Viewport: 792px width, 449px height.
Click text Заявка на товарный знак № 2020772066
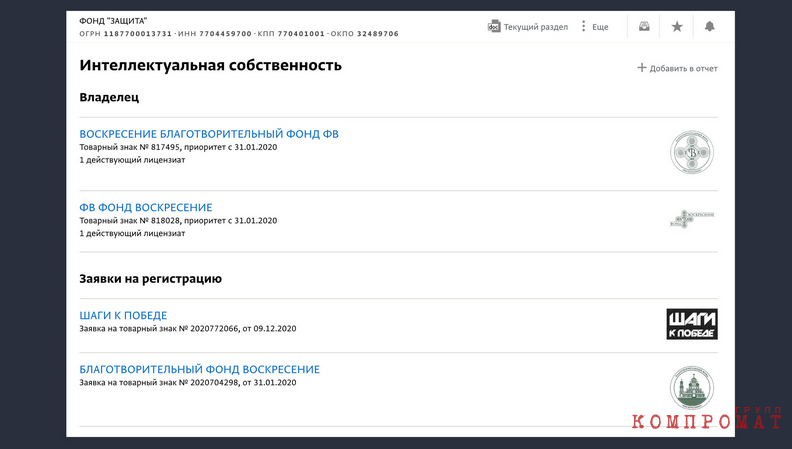point(159,328)
